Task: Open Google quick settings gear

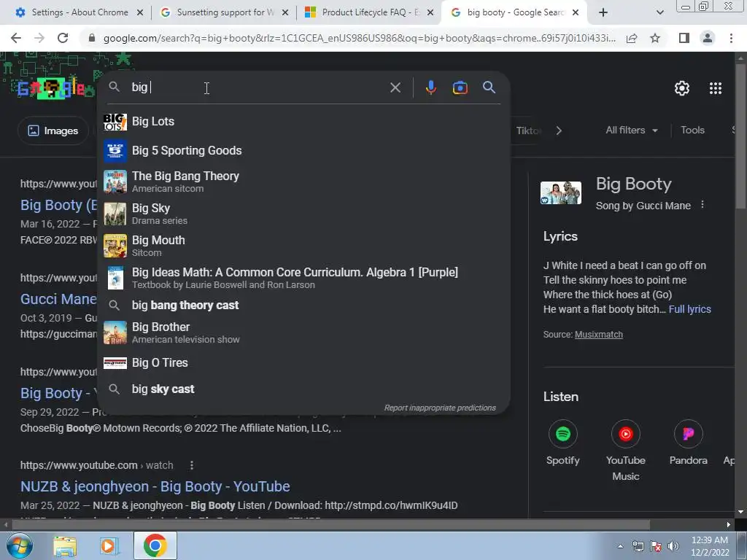Action: pos(682,88)
